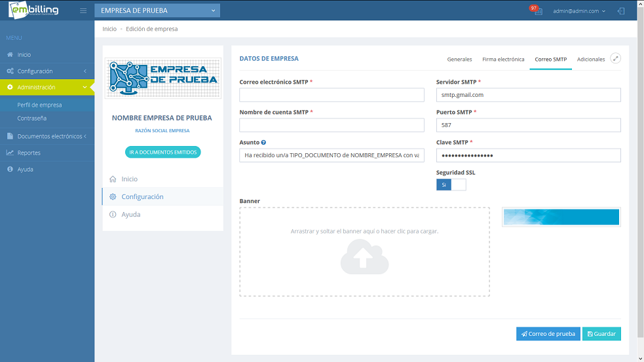This screenshot has width=644, height=362.
Task: Click the NOMBRE EMPRESA DE PRUEBA heading
Action: (x=162, y=118)
